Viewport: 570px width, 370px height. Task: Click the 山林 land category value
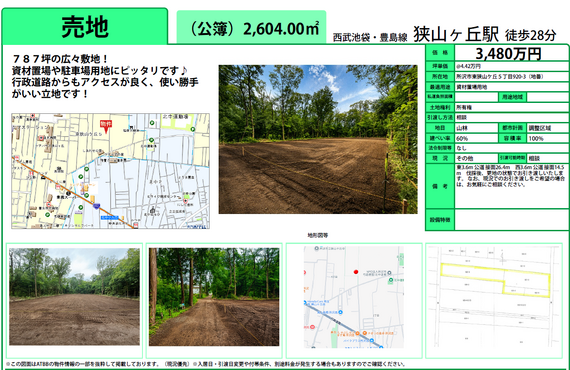coord(462,128)
